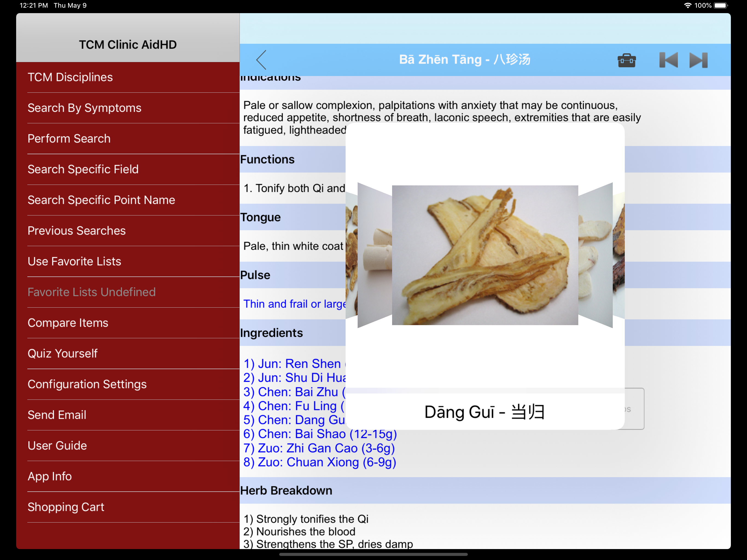This screenshot has width=747, height=560.
Task: Open ingredient Zuo: Zhi Gan Cao (3-6g)
Action: (x=319, y=448)
